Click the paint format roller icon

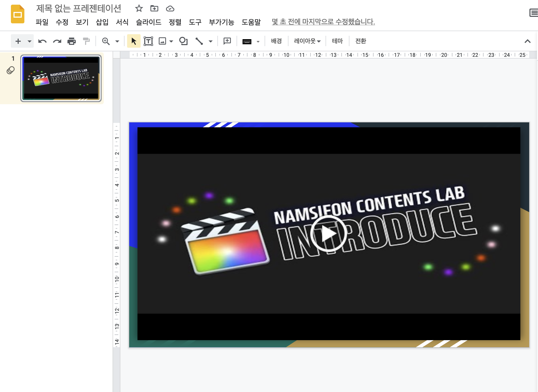point(86,41)
